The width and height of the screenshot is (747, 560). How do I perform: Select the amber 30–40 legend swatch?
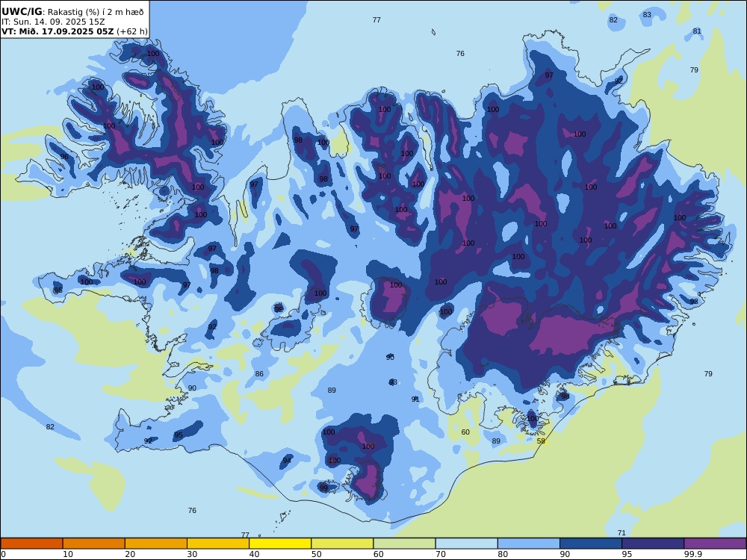pos(218,544)
